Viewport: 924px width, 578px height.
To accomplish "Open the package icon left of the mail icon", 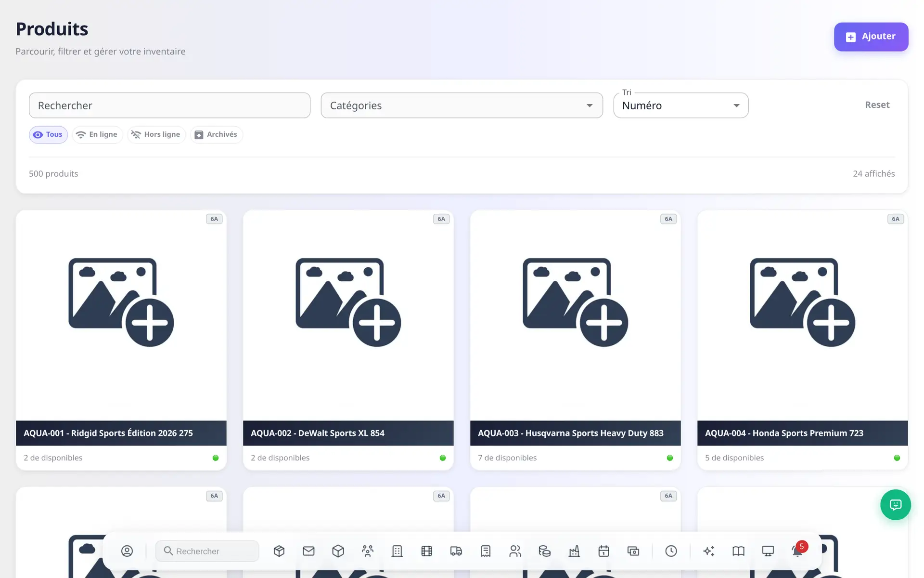I will [279, 551].
